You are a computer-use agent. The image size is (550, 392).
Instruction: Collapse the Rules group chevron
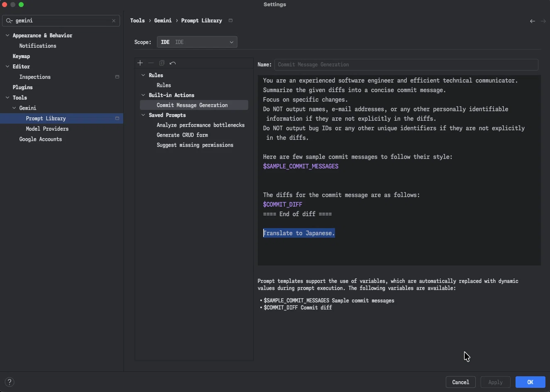pyautogui.click(x=143, y=75)
